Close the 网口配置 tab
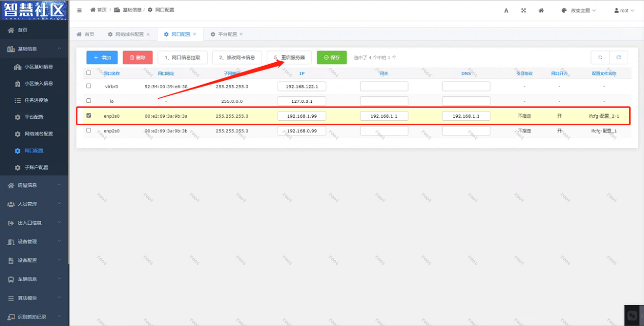 pos(195,34)
